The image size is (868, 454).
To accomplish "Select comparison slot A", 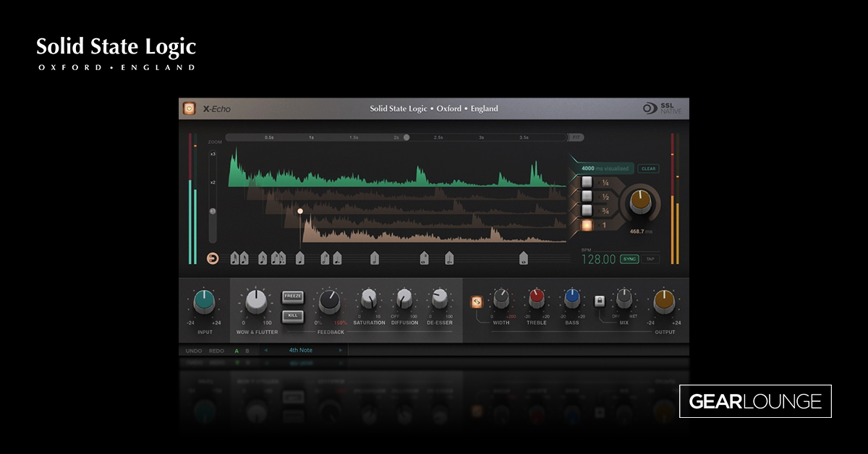I will (x=236, y=350).
